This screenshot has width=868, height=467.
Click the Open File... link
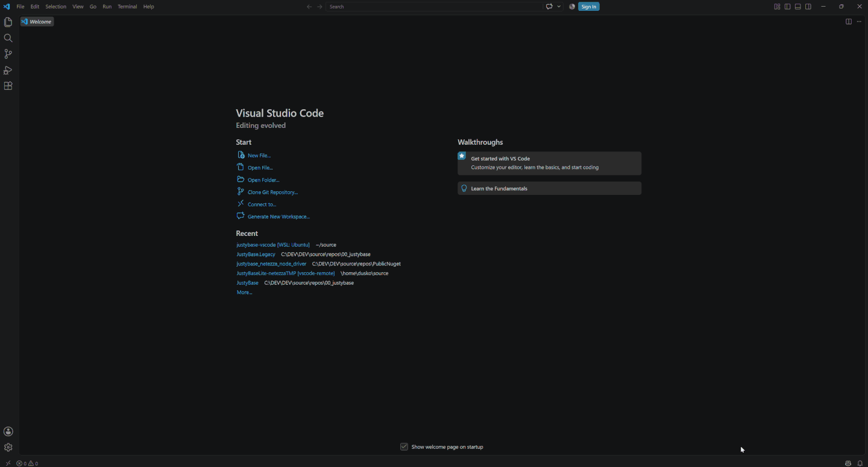(260, 168)
